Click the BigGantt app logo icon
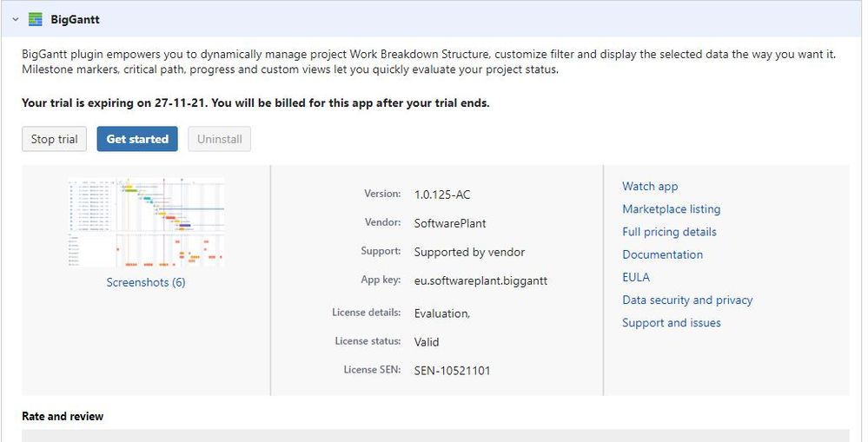868x442 pixels. (x=36, y=19)
